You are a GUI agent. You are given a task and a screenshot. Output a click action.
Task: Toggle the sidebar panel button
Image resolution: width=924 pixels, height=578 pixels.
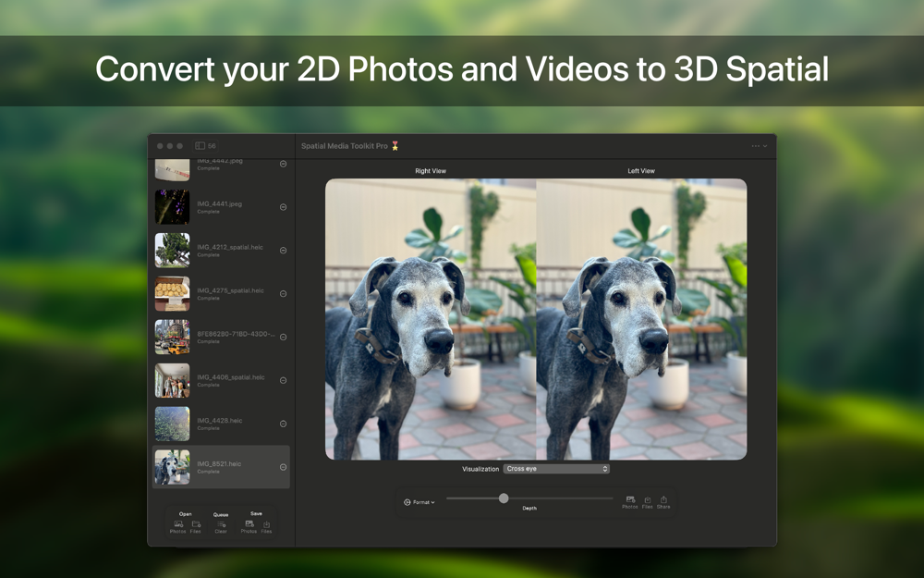point(201,146)
